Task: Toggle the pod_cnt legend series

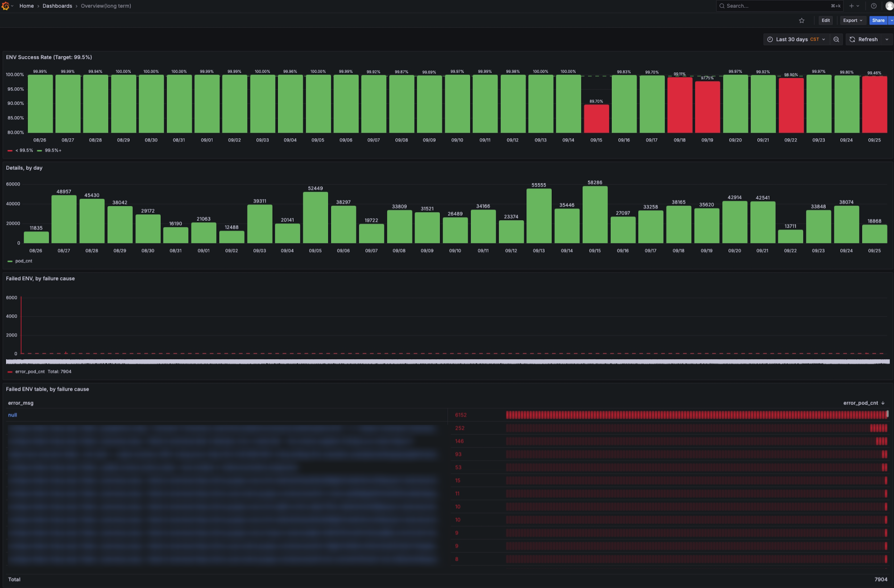Action: point(23,261)
